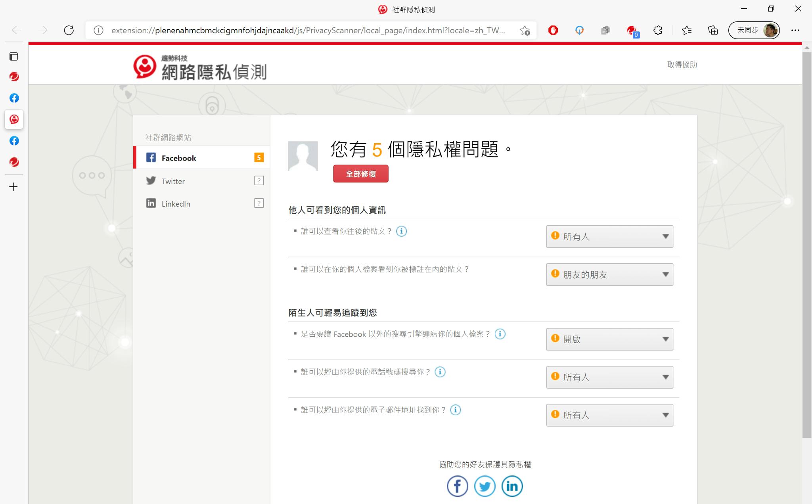Screen dimensions: 812x504
Task: Select LinkedIn in social network list
Action: tap(201, 203)
